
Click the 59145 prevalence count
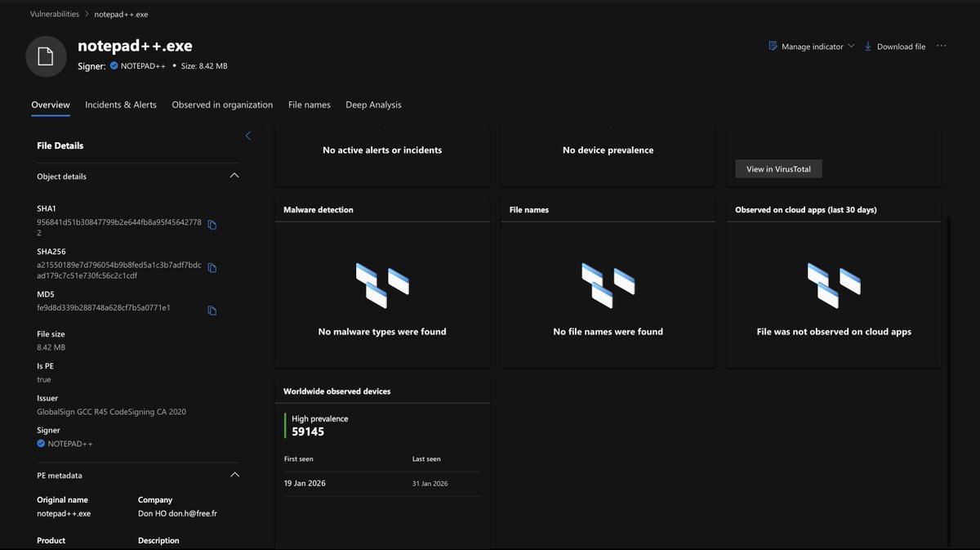(308, 432)
